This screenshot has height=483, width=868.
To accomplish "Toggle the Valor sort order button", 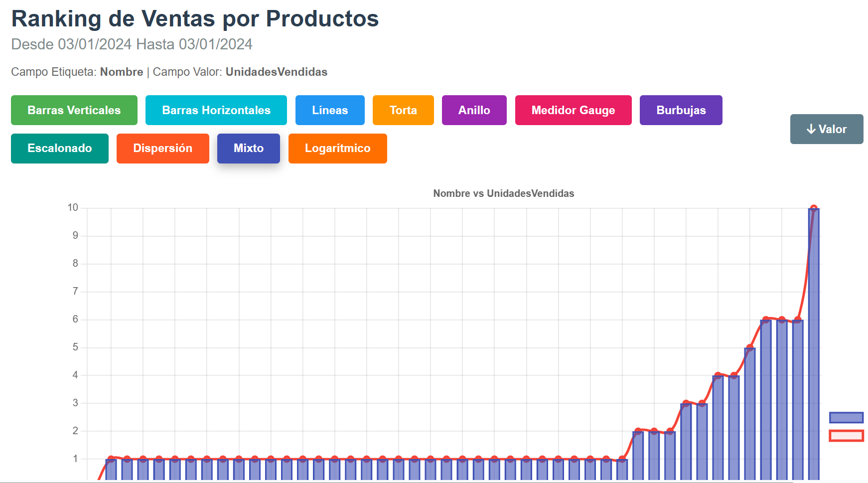I will click(x=826, y=129).
